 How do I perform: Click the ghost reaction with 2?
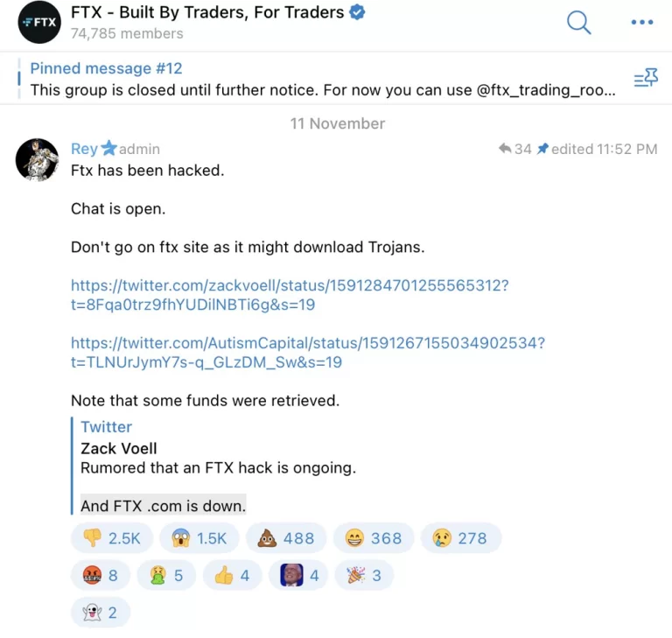tap(100, 613)
